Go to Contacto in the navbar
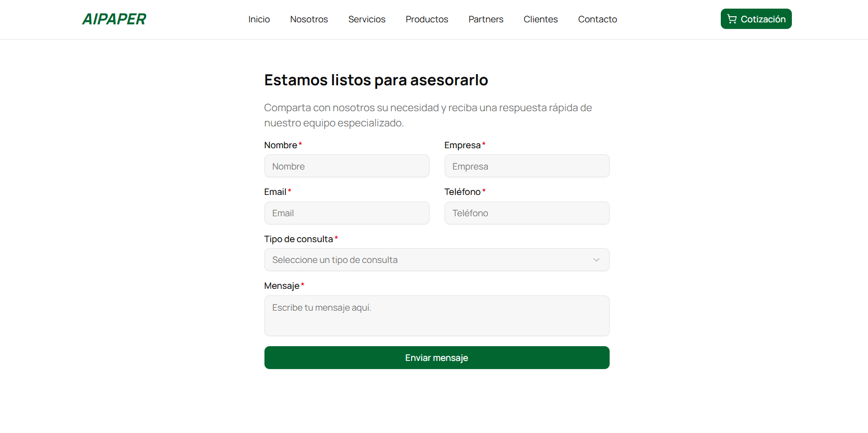 pyautogui.click(x=597, y=19)
